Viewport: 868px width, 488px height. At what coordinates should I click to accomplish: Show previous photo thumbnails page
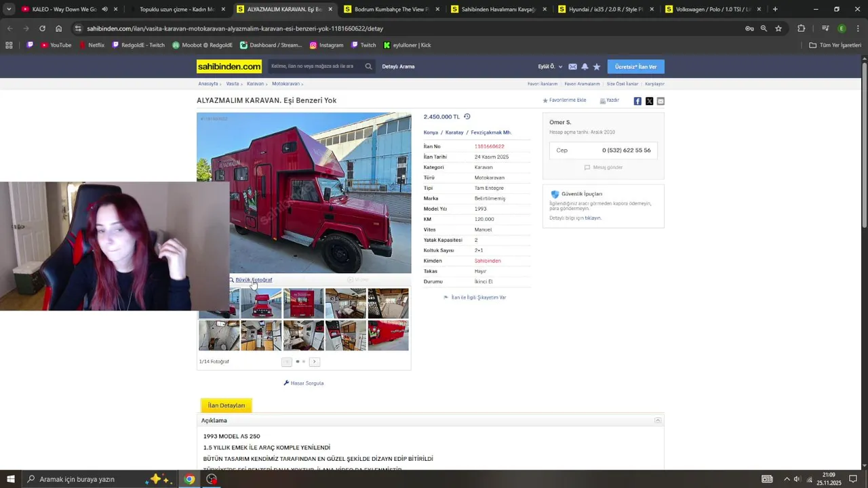point(287,362)
